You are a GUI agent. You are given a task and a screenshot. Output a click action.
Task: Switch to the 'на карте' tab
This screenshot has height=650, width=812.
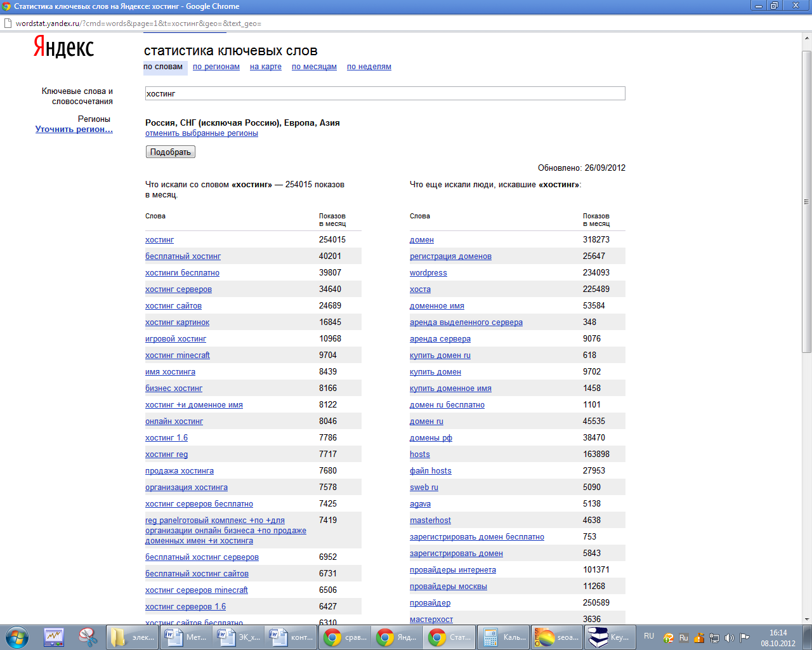266,67
